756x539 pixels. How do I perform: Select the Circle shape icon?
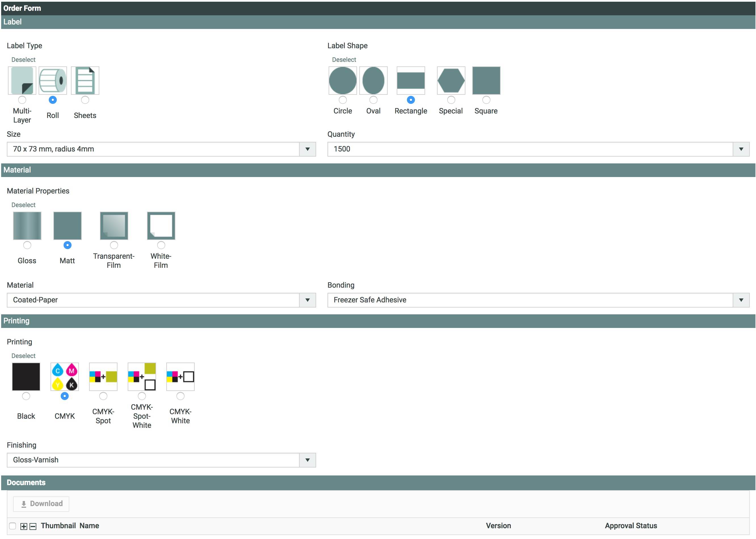(x=343, y=81)
